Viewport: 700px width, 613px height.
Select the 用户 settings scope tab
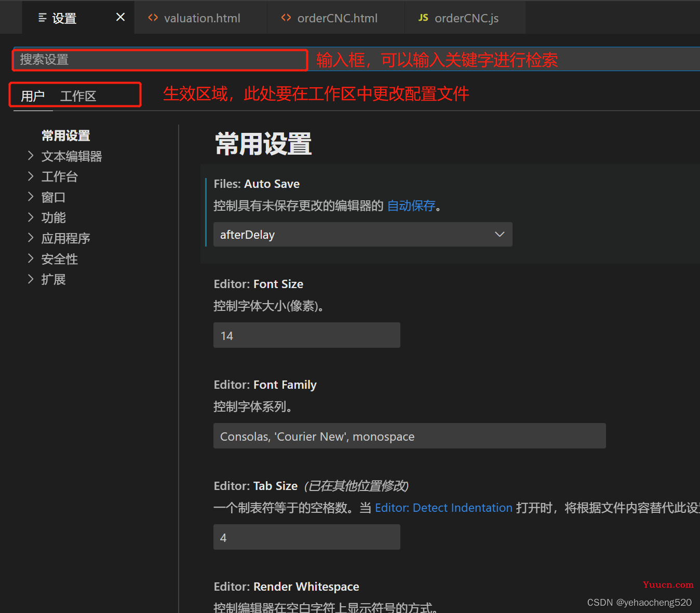click(33, 96)
